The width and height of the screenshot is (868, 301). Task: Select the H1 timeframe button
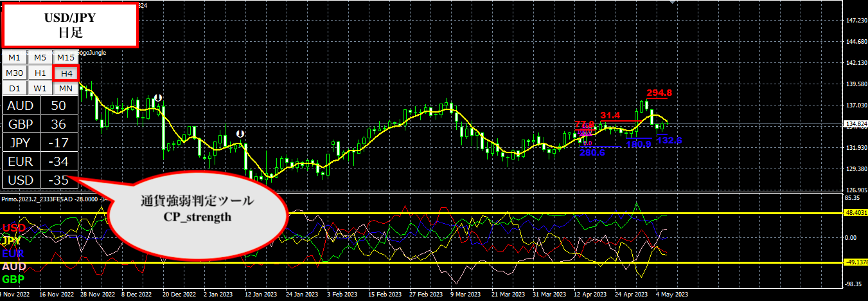click(40, 73)
